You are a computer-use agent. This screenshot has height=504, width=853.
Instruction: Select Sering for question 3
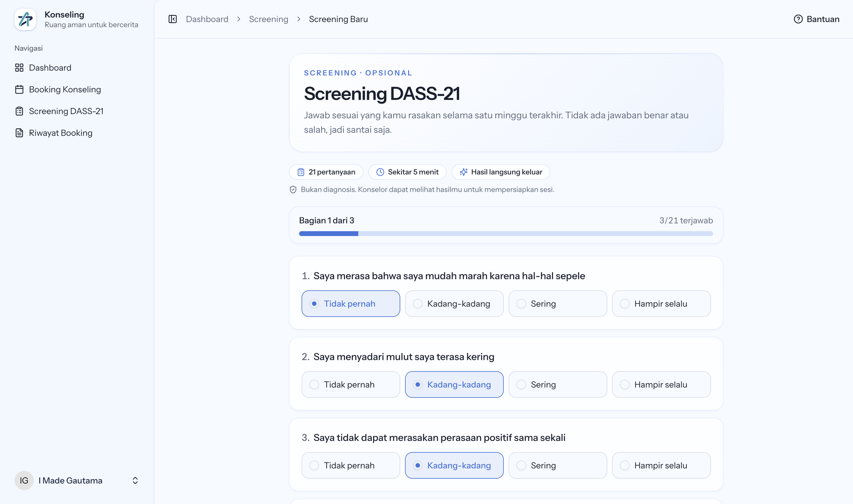558,465
